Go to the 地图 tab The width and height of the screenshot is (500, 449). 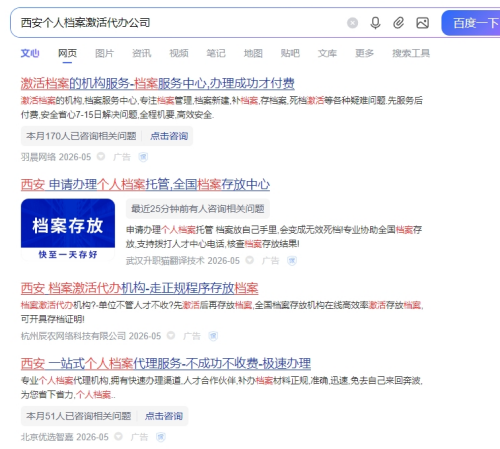click(x=253, y=53)
